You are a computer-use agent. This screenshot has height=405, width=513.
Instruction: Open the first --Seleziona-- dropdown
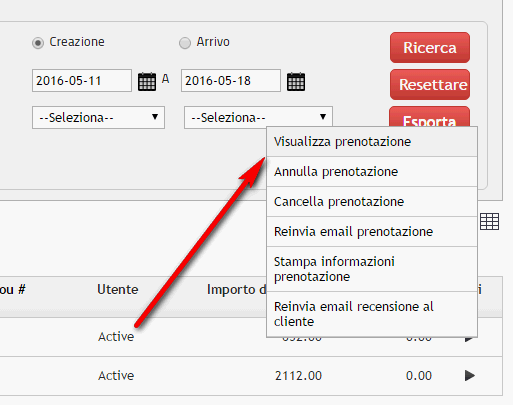(98, 118)
